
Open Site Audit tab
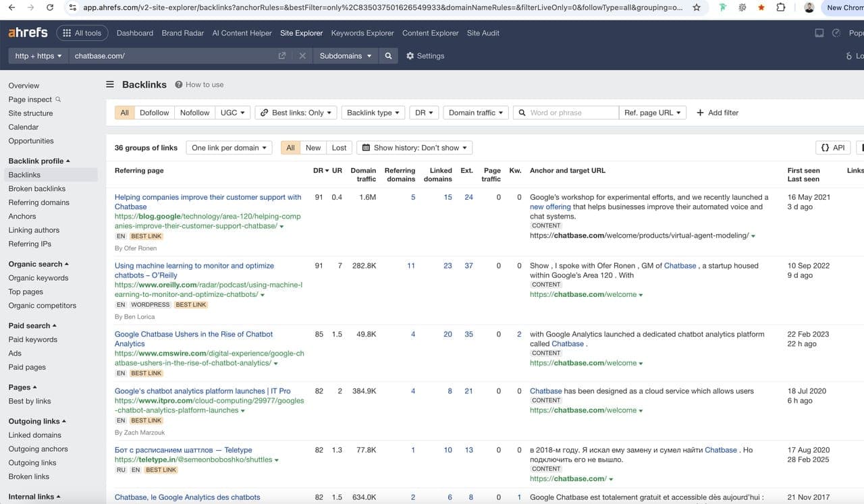point(483,32)
